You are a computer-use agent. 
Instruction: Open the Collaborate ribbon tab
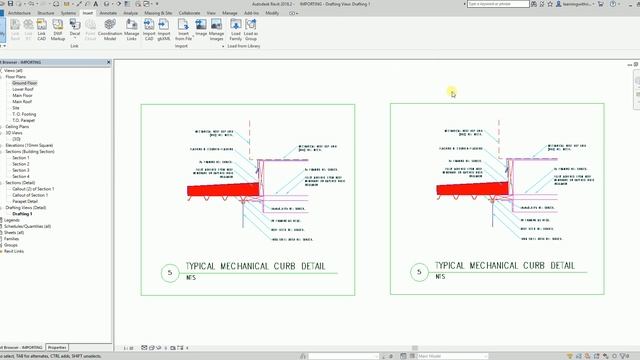[189, 13]
